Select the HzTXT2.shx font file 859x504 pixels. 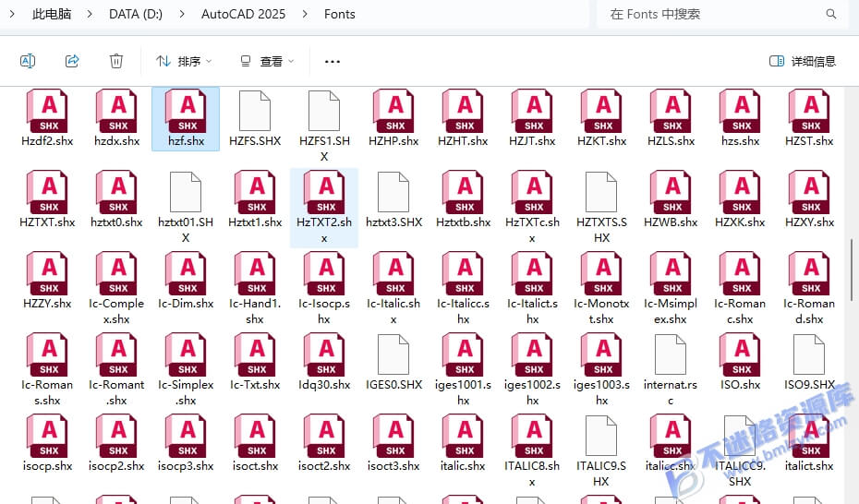coord(324,208)
